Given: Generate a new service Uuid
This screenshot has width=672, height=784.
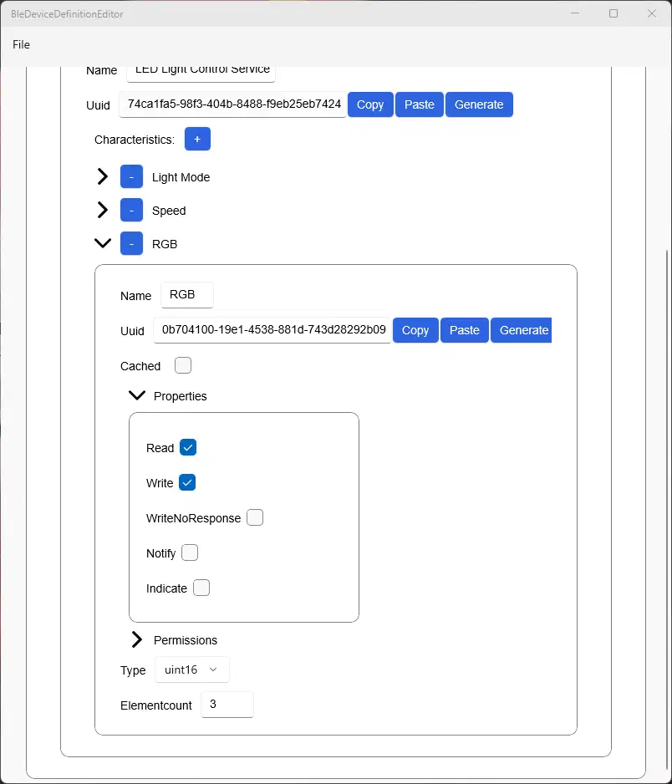Looking at the screenshot, I should [479, 104].
